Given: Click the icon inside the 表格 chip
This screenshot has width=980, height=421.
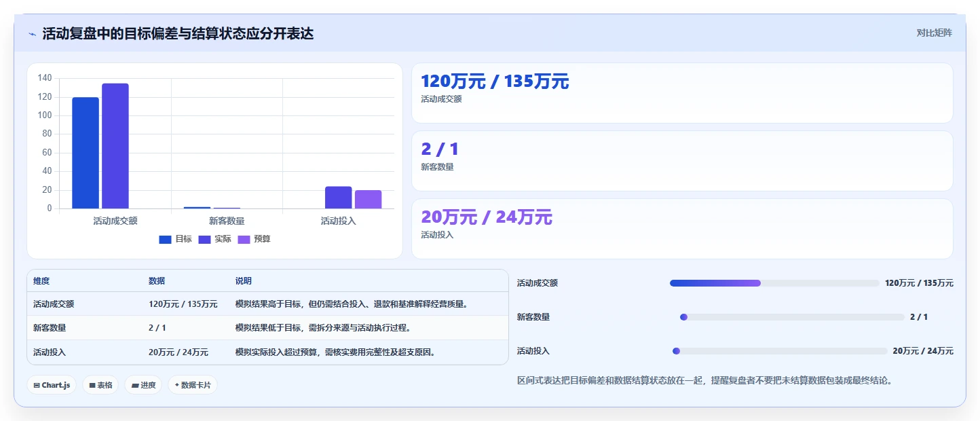Looking at the screenshot, I should (x=92, y=385).
